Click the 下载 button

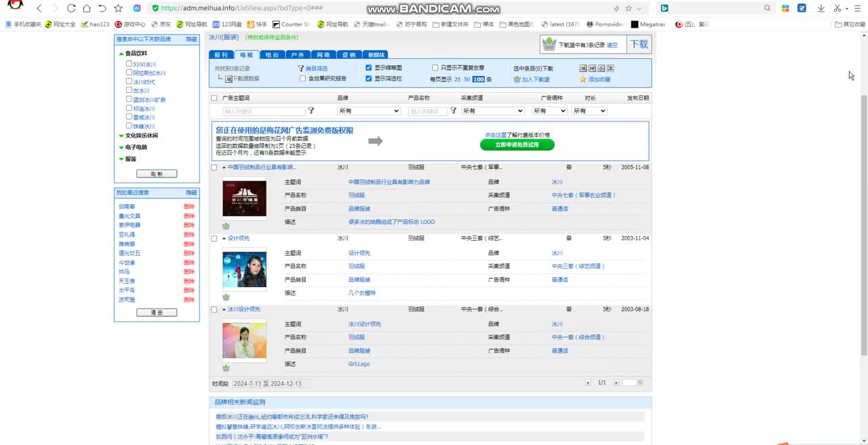coord(639,45)
